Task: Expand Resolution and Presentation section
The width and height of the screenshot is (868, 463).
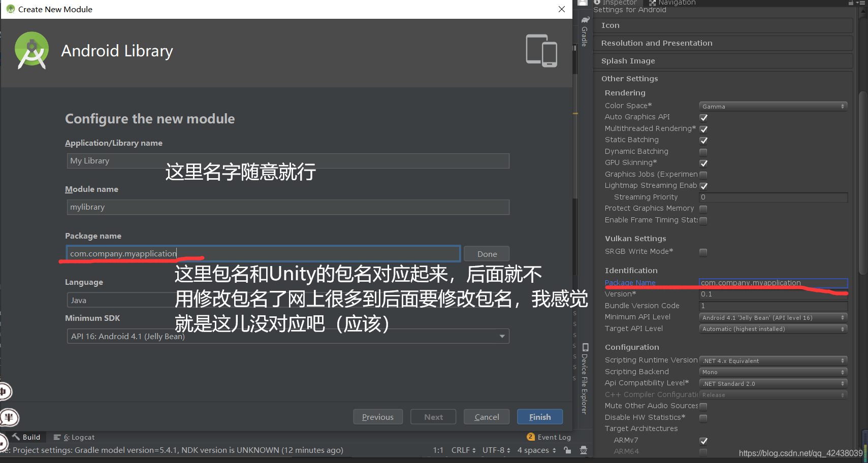Action: pyautogui.click(x=723, y=43)
